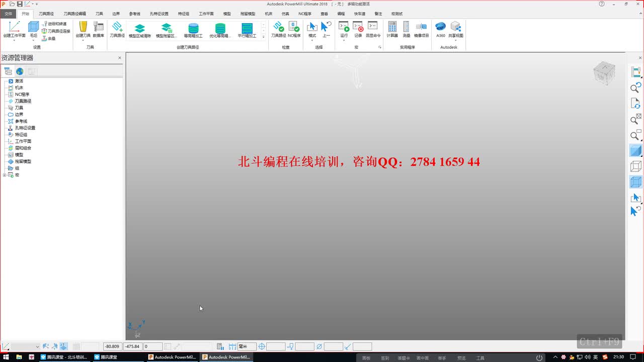Open dropdown arrow under 模式
The image size is (644, 362).
(312, 40)
